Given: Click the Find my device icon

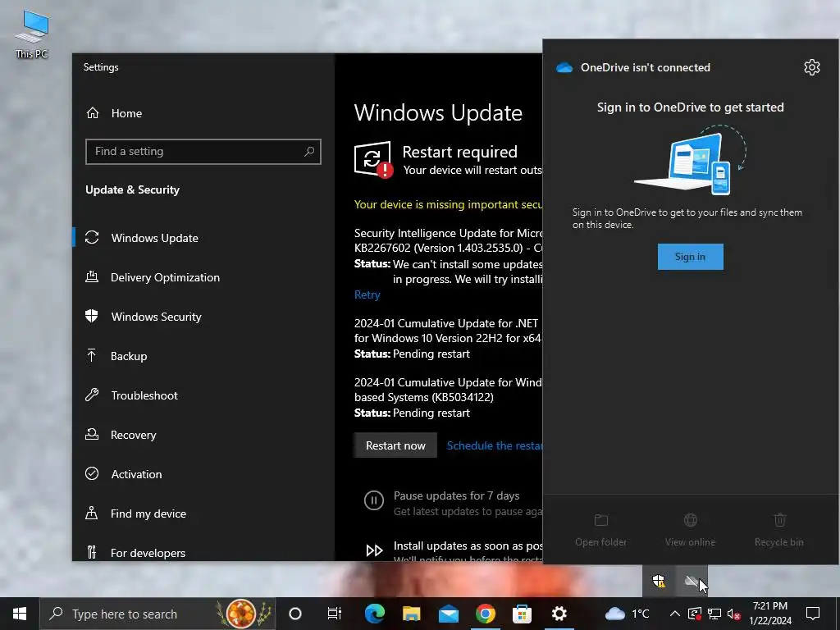Looking at the screenshot, I should click(92, 513).
